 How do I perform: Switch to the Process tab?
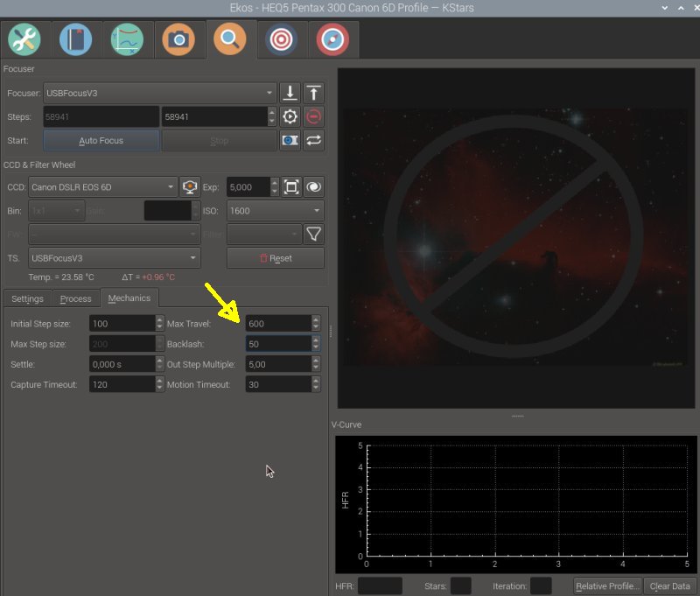tap(76, 298)
